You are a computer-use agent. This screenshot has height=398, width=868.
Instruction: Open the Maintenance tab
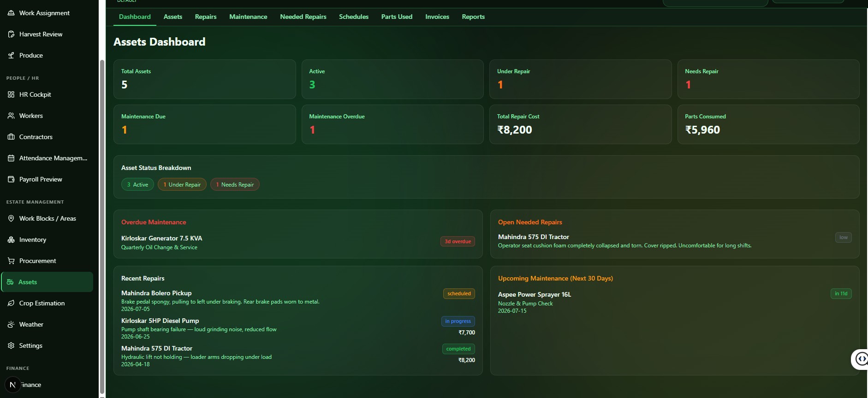[248, 17]
